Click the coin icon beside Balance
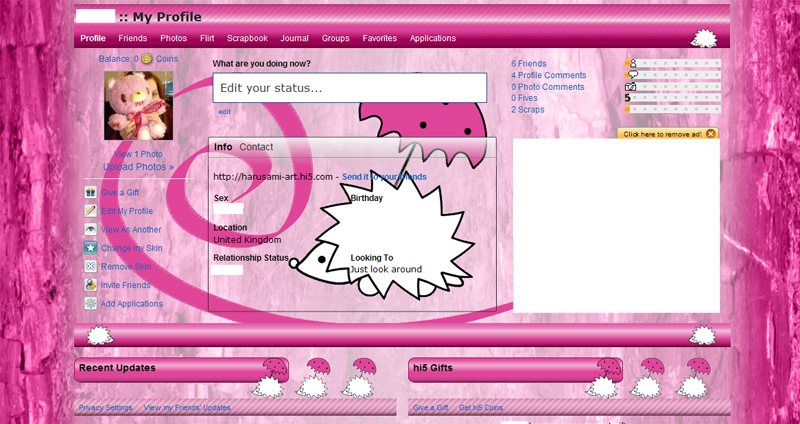Screen dimensions: 800x424 point(147,59)
